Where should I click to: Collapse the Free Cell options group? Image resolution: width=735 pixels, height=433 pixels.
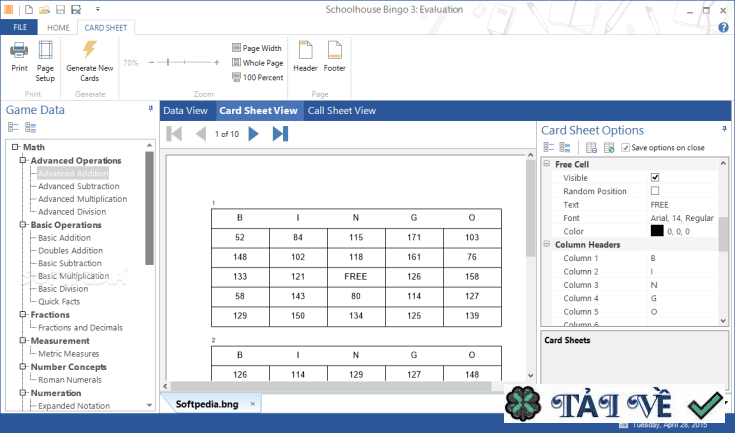(x=546, y=164)
